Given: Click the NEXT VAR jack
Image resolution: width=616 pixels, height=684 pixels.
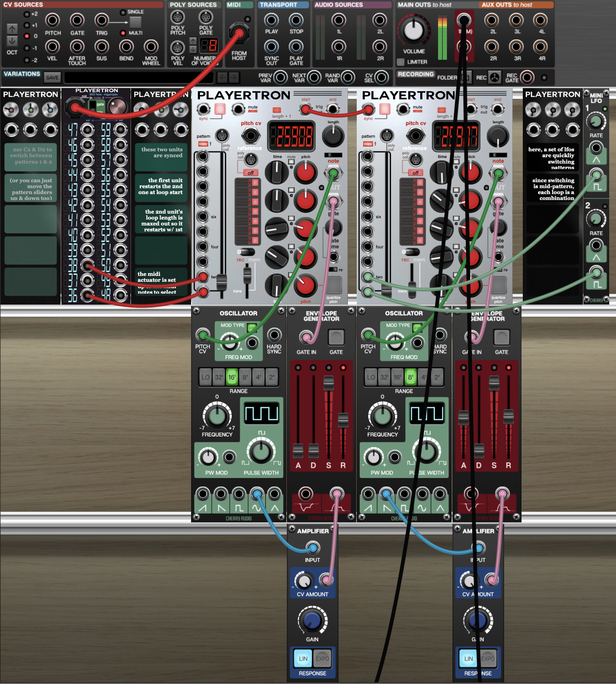Looking at the screenshot, I should click(314, 78).
